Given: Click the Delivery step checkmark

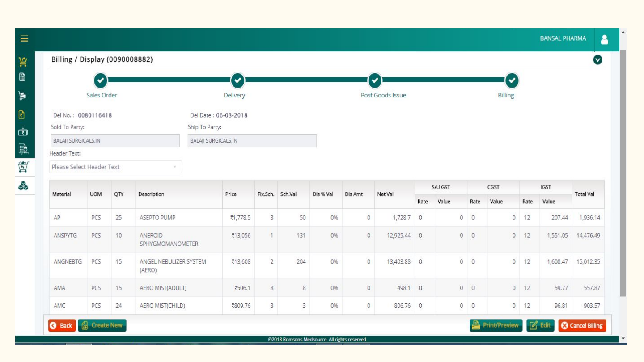Looking at the screenshot, I should pos(237,80).
